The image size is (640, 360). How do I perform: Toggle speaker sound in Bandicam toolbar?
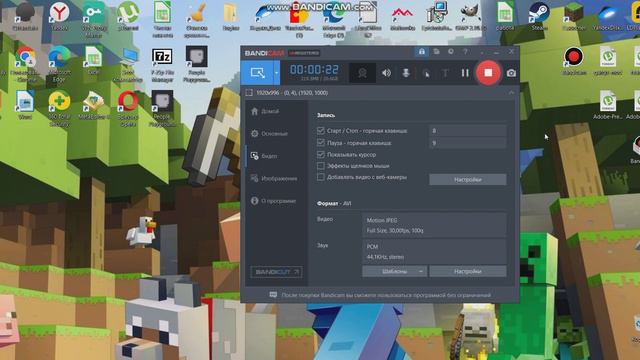coord(386,73)
